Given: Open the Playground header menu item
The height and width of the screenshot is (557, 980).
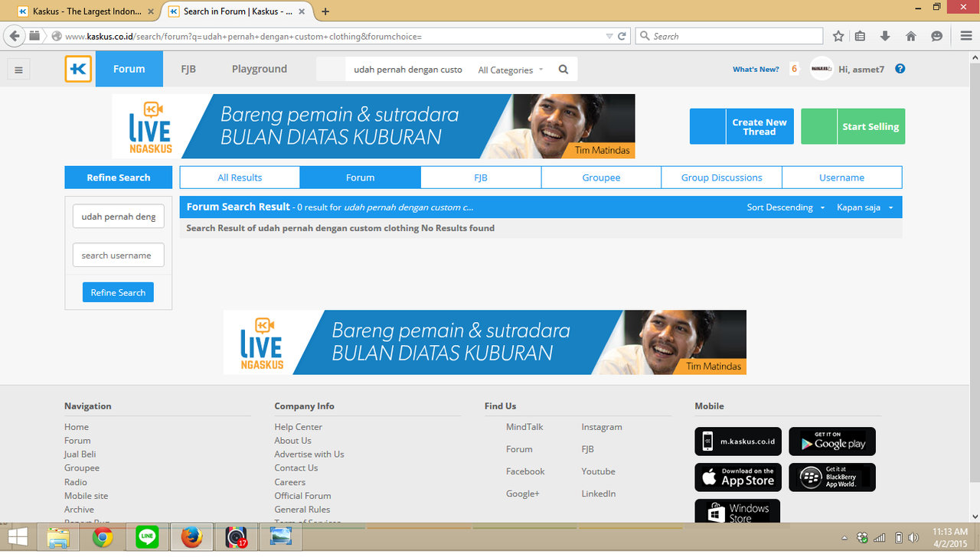Looking at the screenshot, I should [x=260, y=69].
